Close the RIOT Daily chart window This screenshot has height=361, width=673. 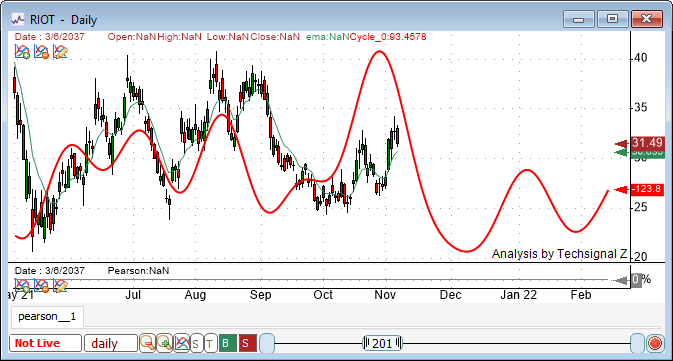coord(647,19)
